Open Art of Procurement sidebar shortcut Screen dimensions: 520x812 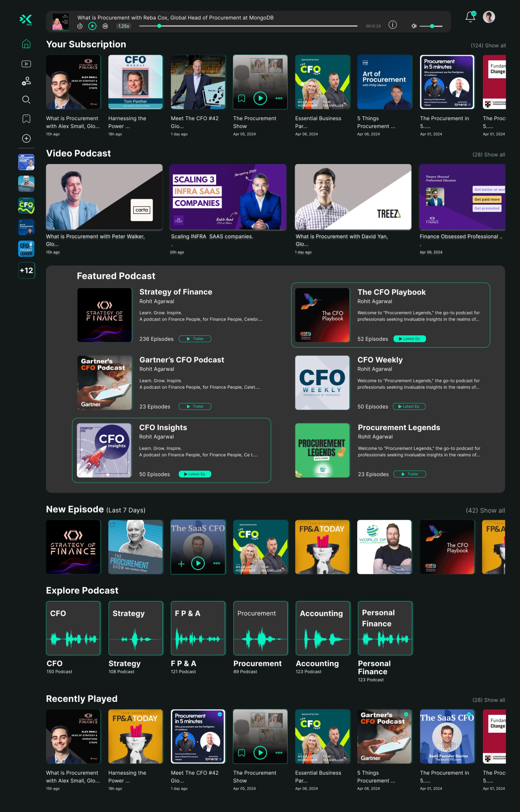pos(26,227)
